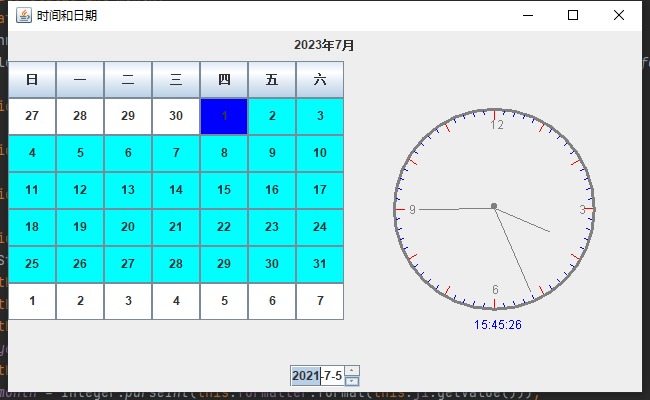The height and width of the screenshot is (400, 650).
Task: Select July day 3 cell
Action: [320, 116]
